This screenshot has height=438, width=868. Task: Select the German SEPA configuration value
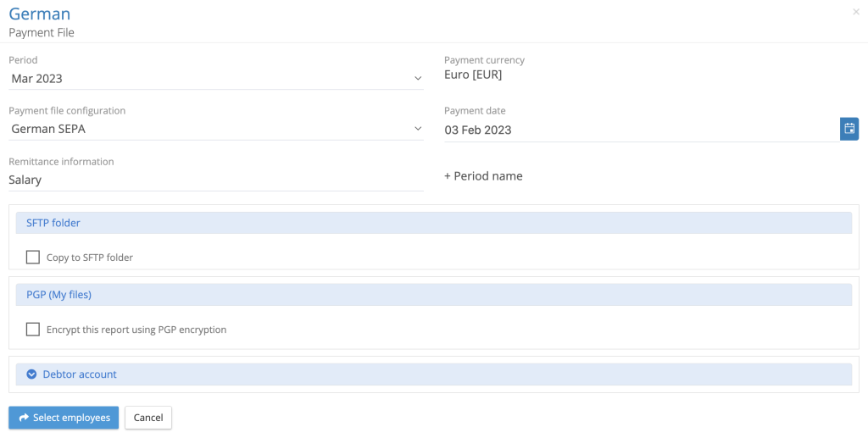point(49,130)
